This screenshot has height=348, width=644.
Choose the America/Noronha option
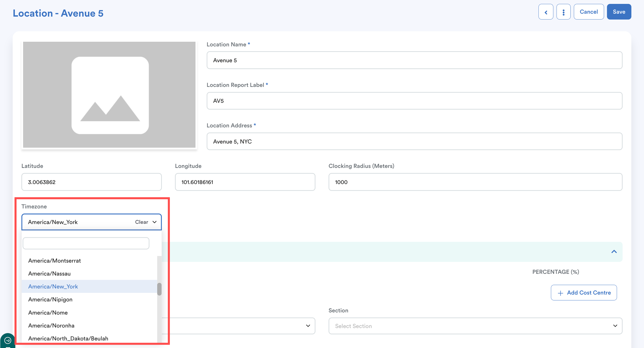(x=51, y=326)
